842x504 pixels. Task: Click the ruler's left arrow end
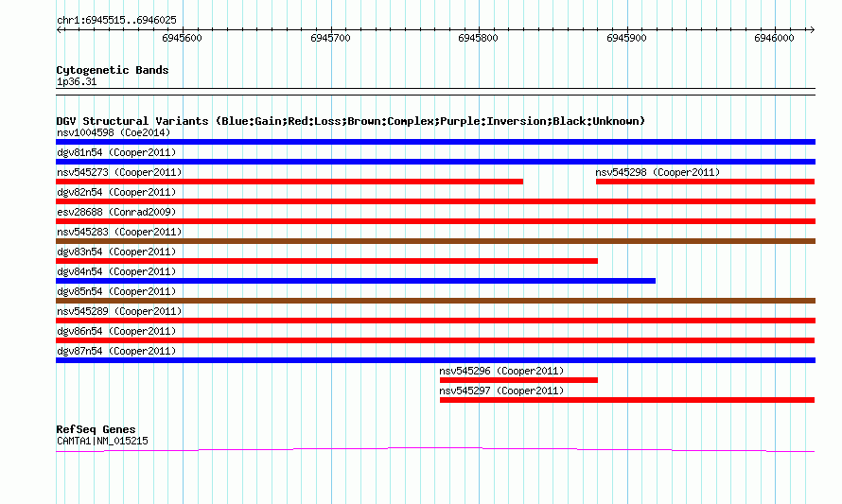point(59,29)
